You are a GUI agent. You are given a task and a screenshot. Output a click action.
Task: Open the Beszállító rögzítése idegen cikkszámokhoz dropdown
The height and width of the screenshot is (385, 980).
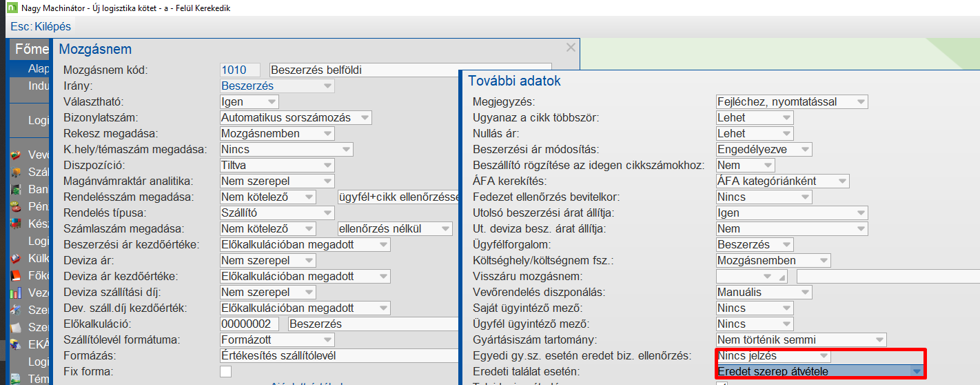point(746,165)
